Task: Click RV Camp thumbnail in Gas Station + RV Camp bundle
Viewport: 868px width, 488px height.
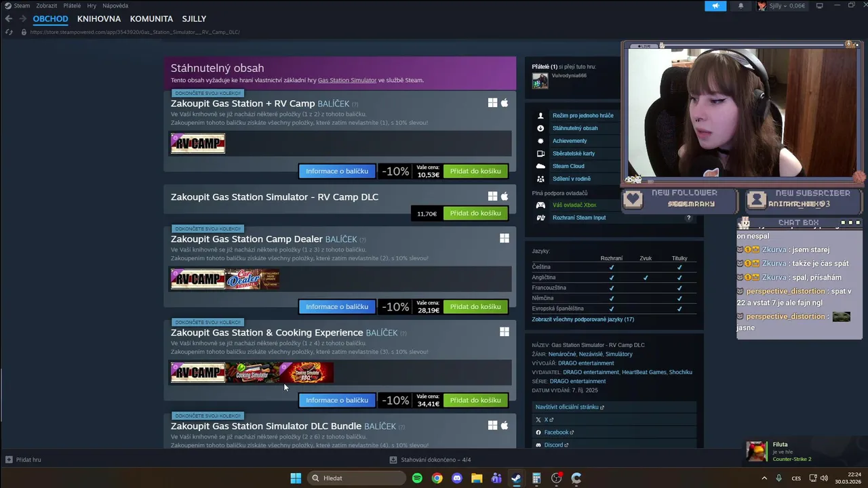Action: point(198,144)
